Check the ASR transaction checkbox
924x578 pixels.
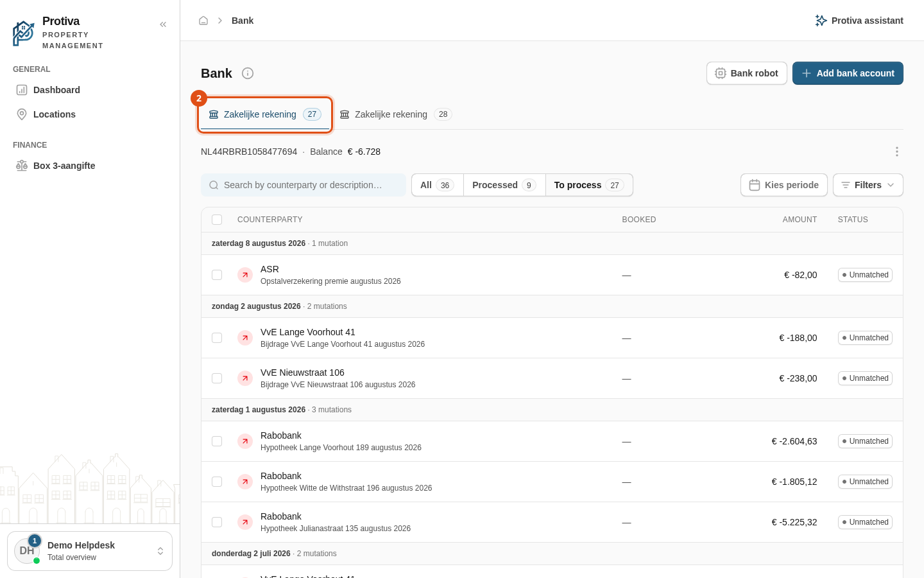click(x=217, y=275)
